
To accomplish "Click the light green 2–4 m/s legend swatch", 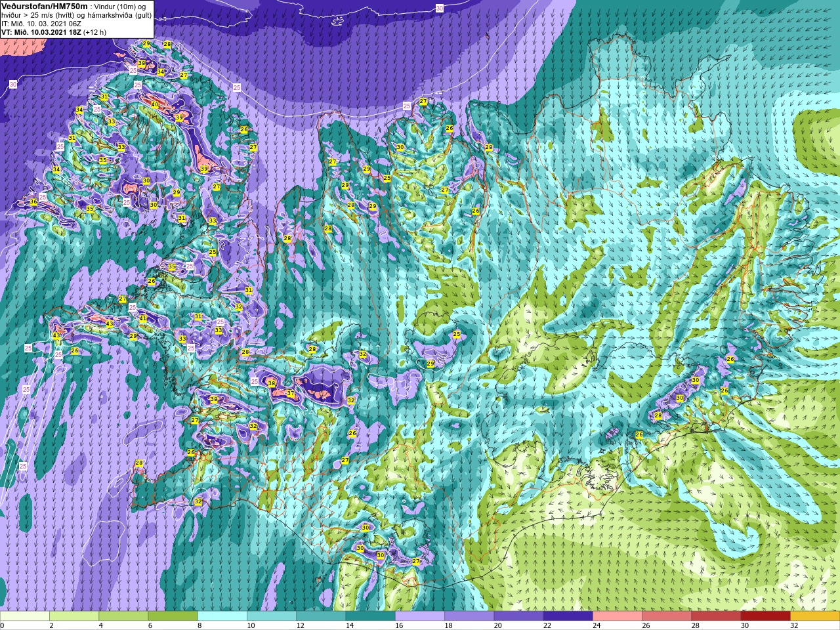I will point(74,616).
